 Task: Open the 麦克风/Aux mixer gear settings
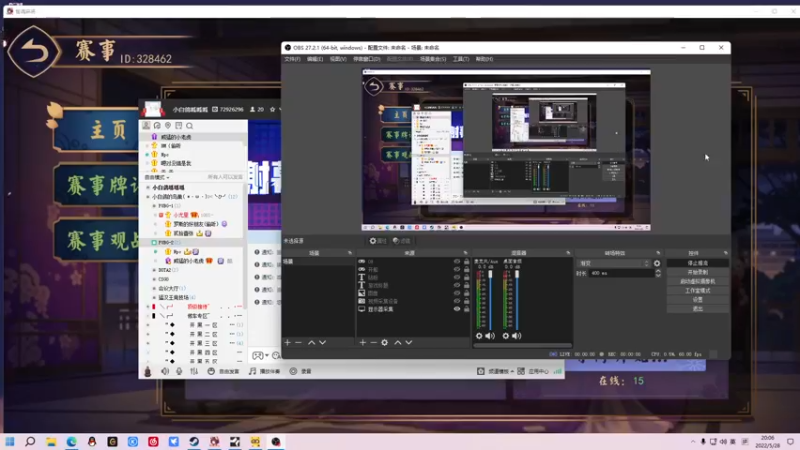[479, 336]
